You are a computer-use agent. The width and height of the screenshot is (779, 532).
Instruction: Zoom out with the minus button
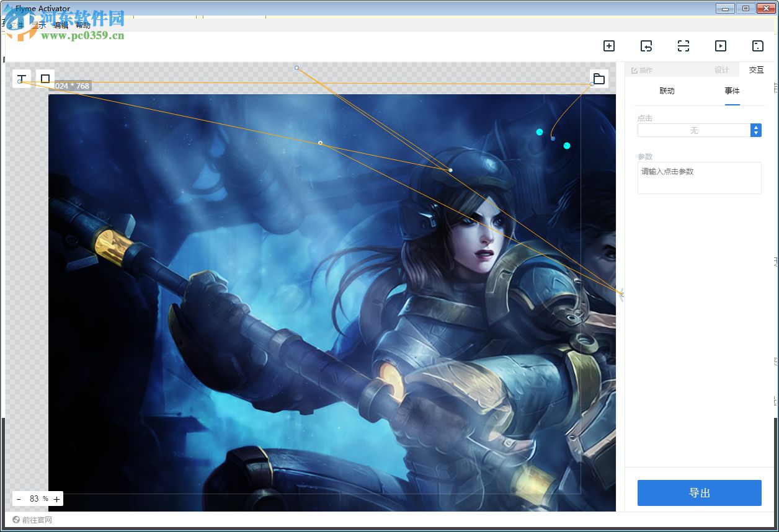pyautogui.click(x=19, y=499)
